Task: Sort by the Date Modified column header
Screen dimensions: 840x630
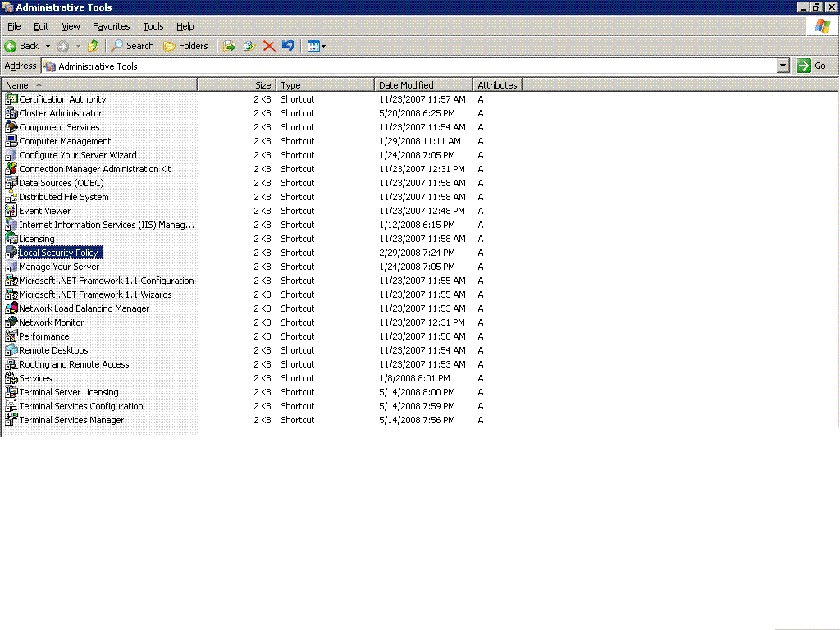Action: pyautogui.click(x=424, y=85)
